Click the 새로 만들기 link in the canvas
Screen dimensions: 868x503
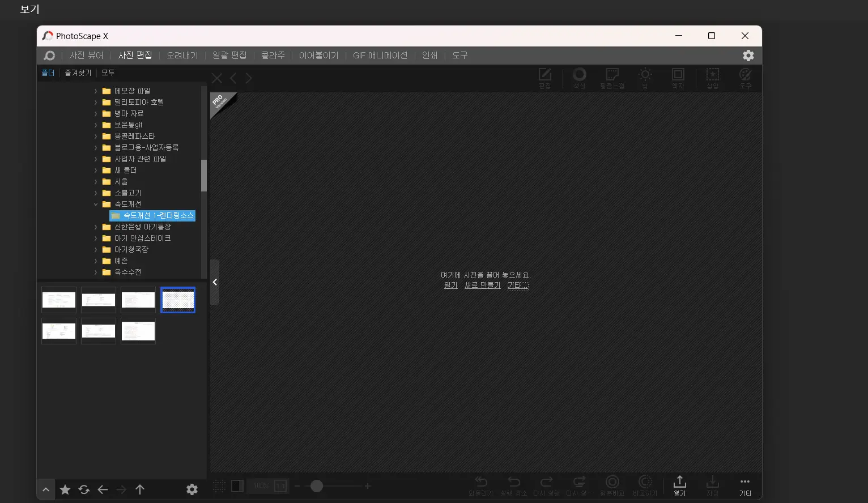pyautogui.click(x=483, y=285)
